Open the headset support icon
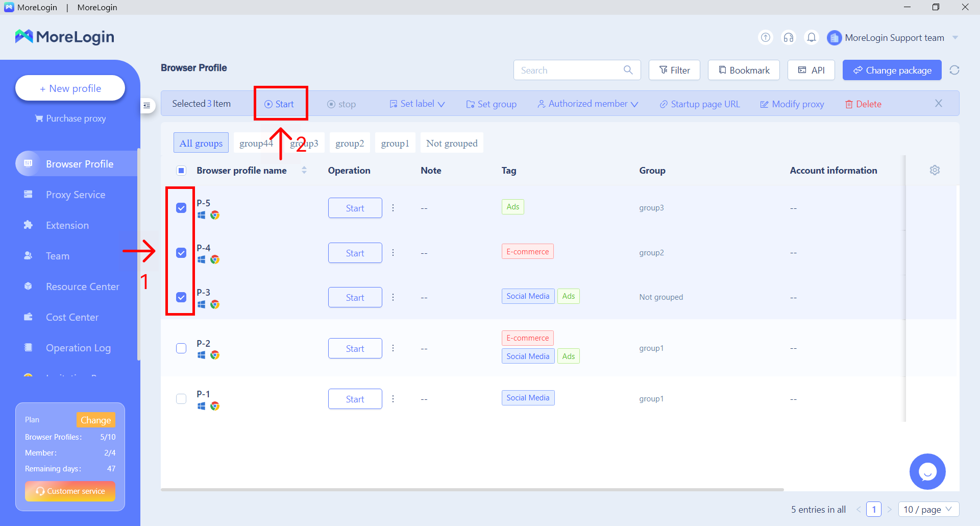980x526 pixels. 789,37
